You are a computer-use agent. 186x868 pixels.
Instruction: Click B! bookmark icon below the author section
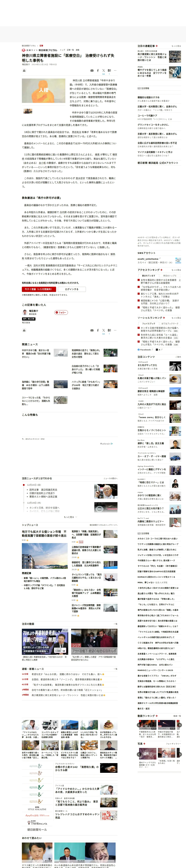point(109,331)
